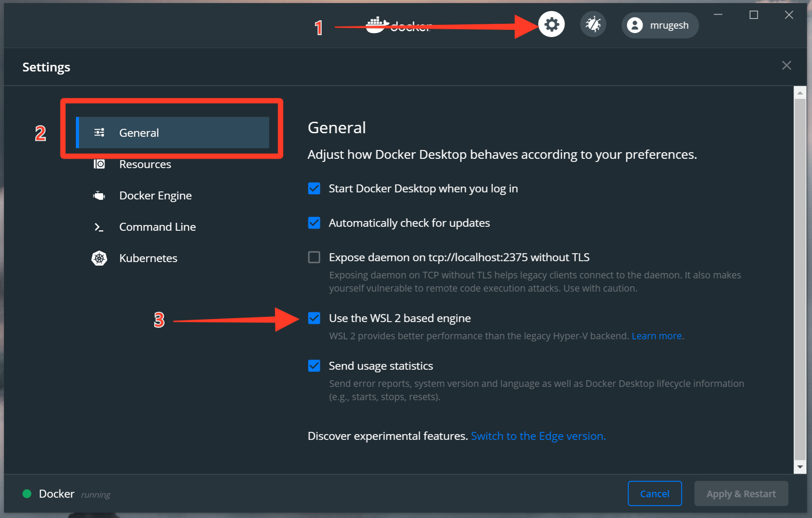The width and height of the screenshot is (812, 518).
Task: Disable Send usage statistics checkbox
Action: coord(314,366)
